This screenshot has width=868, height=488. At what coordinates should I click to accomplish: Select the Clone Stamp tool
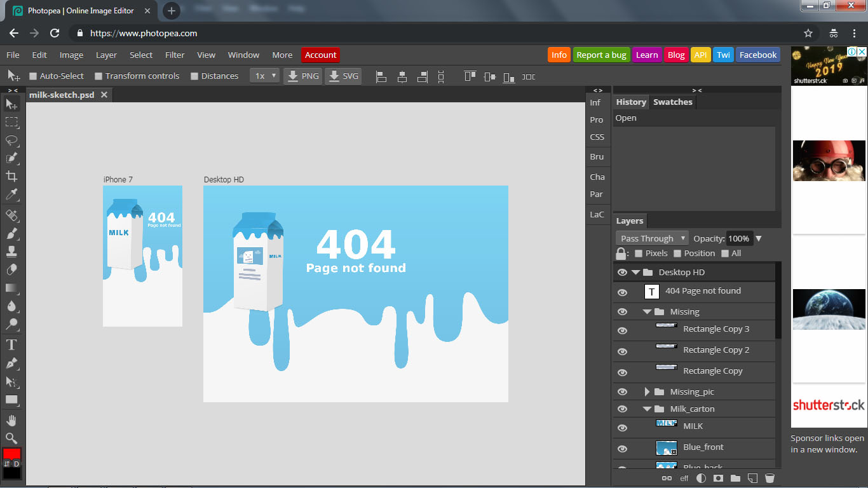[x=11, y=252]
